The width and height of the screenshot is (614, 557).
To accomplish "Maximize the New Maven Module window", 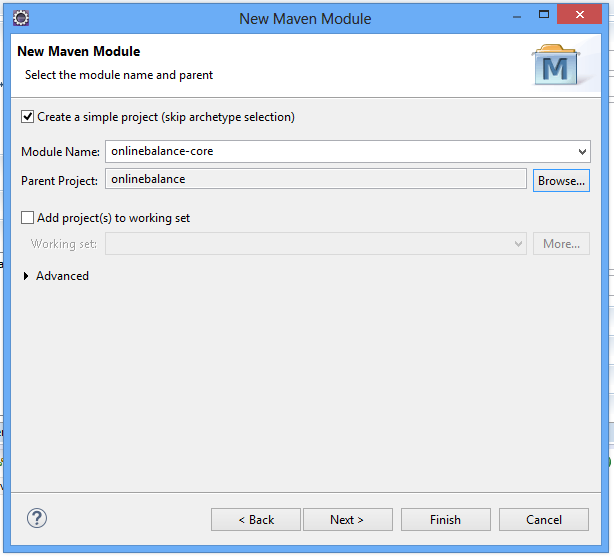I will click(544, 15).
